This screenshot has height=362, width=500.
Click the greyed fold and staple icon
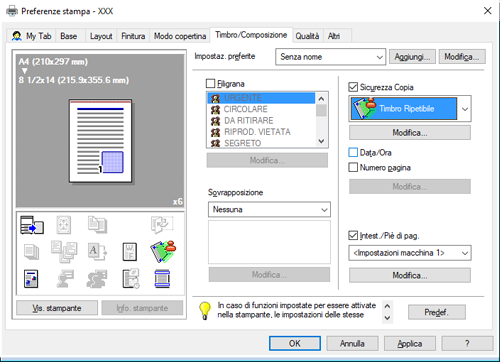pos(162,225)
